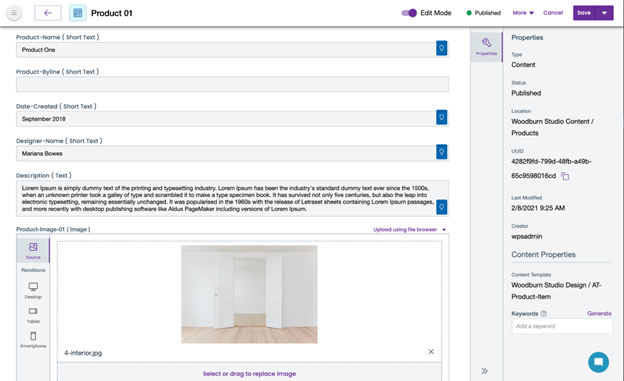Viewport: 624px width, 381px height.
Task: Open the More dropdown menu
Action: click(x=523, y=13)
